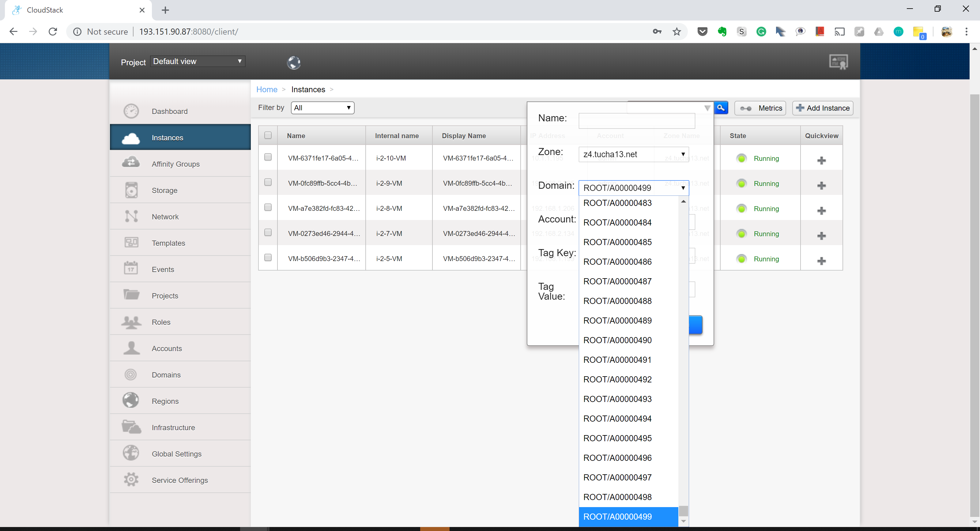
Task: Click the browser reload icon
Action: point(53,32)
